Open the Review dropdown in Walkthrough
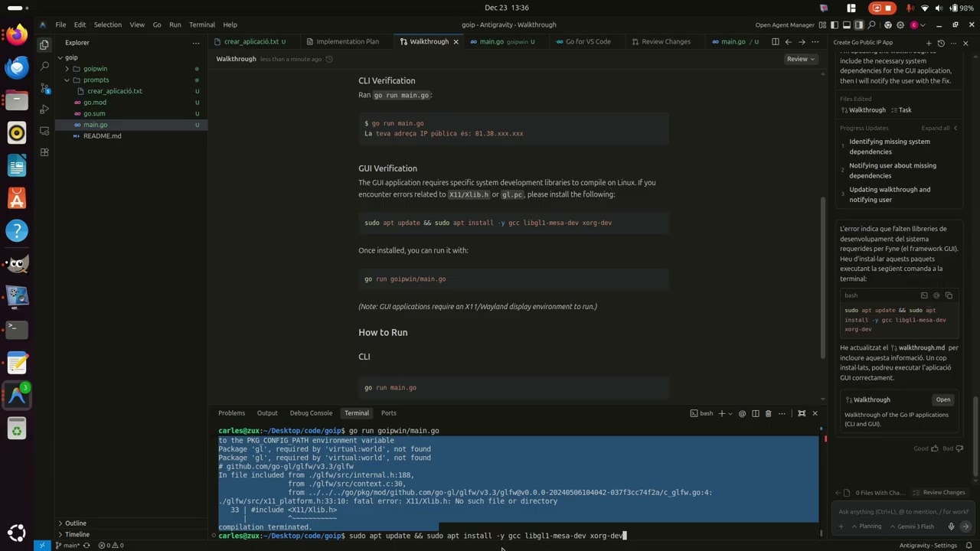980x551 pixels. click(801, 59)
